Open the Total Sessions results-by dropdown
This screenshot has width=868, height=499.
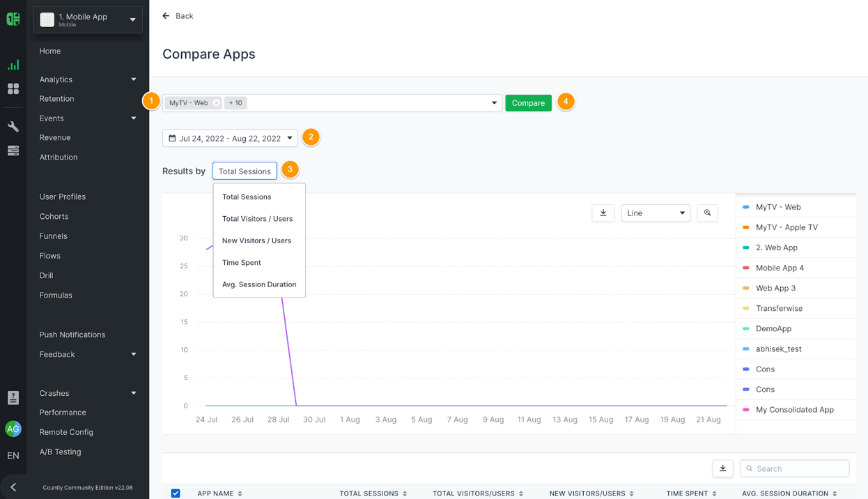245,171
